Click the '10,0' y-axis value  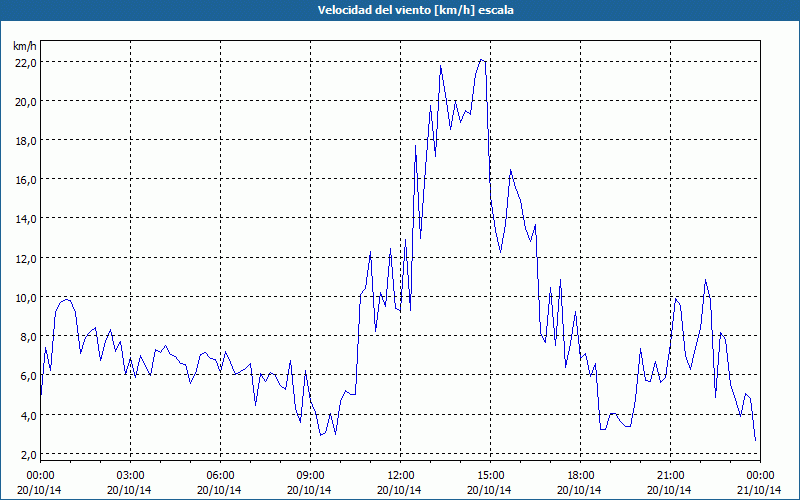(x=26, y=297)
